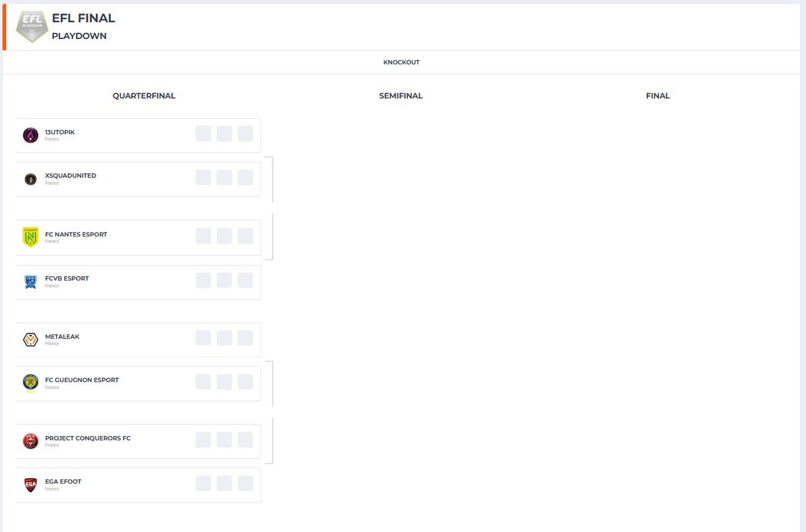Click the third score box for Metaleak
Image resolution: width=806 pixels, height=532 pixels.
[x=245, y=338]
